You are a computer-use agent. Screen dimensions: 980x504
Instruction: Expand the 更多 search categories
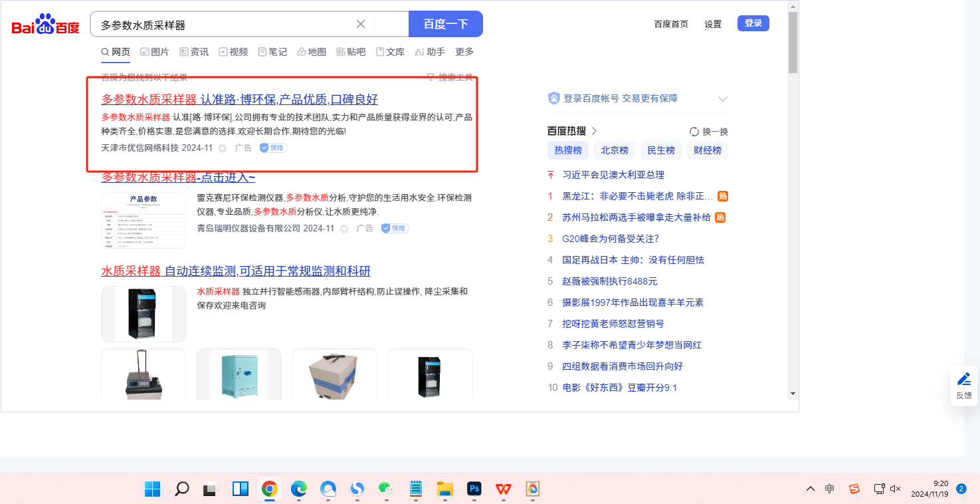point(464,52)
